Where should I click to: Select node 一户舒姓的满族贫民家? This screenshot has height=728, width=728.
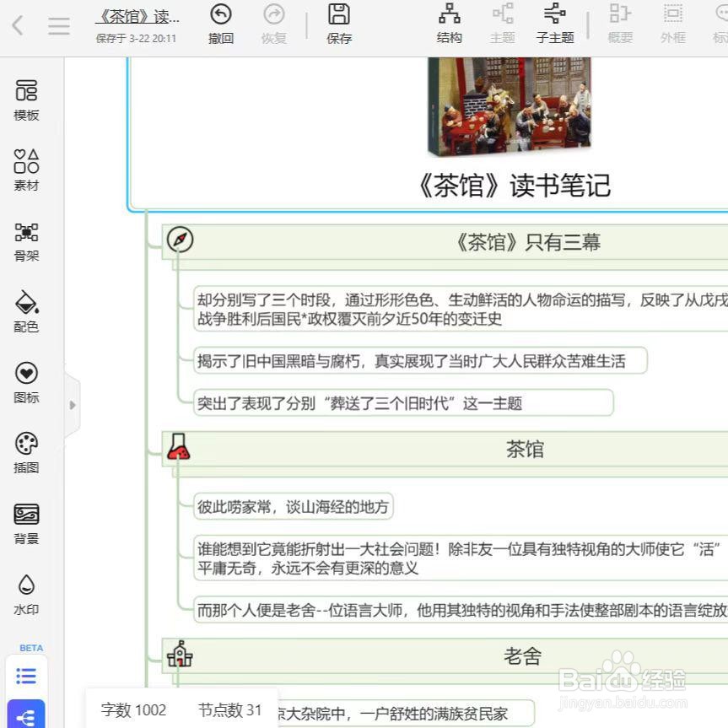(405, 713)
